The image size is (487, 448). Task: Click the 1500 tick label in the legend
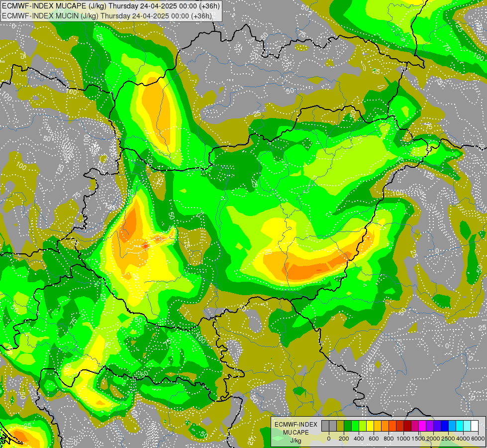(418, 439)
